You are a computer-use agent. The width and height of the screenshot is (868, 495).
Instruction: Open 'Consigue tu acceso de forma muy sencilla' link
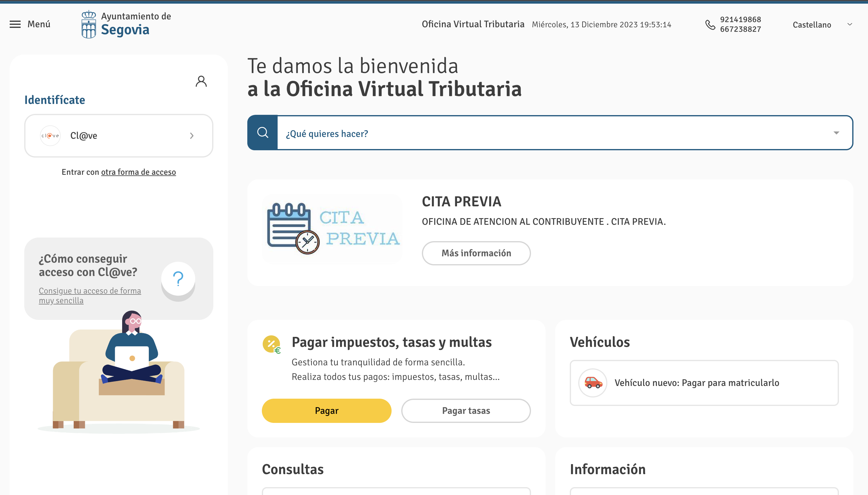click(x=90, y=295)
